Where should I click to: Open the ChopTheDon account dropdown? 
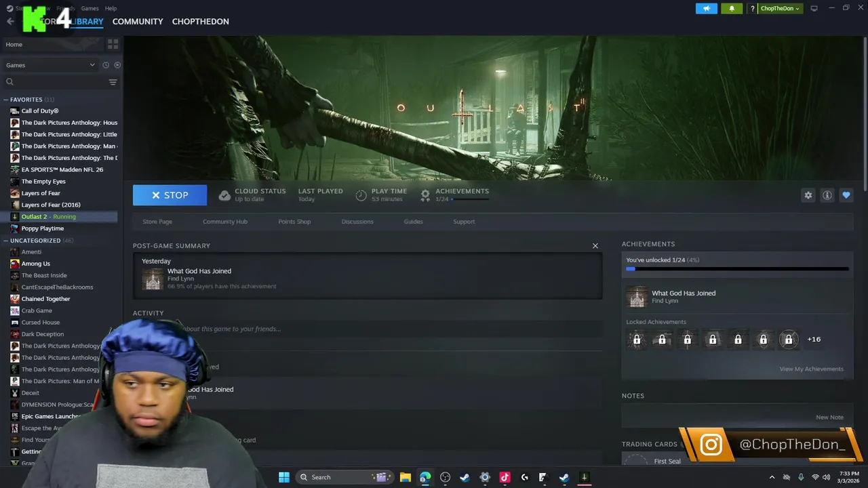(x=780, y=8)
